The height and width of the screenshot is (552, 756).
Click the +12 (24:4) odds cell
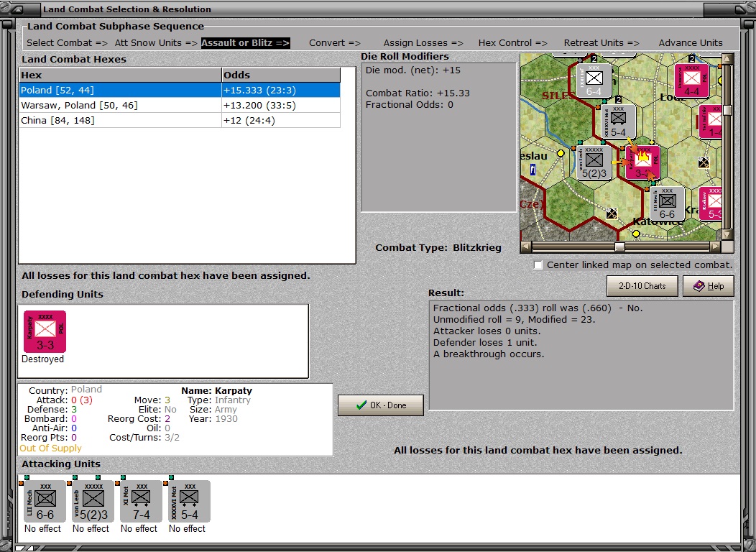pyautogui.click(x=281, y=120)
